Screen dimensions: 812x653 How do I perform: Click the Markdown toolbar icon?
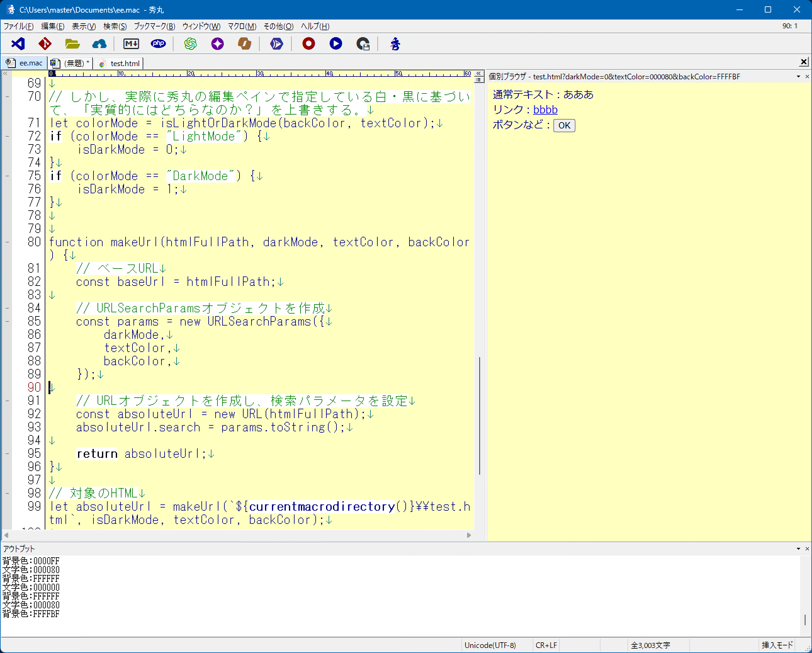click(x=131, y=44)
